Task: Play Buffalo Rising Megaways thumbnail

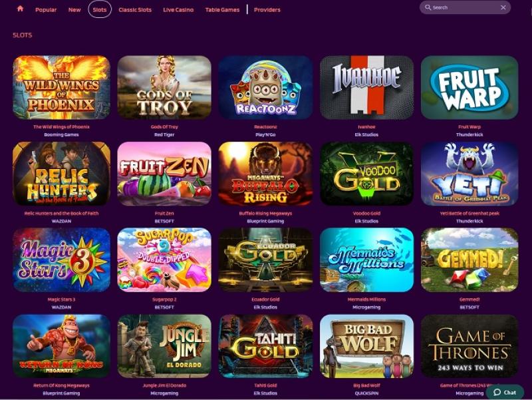Action: (265, 174)
